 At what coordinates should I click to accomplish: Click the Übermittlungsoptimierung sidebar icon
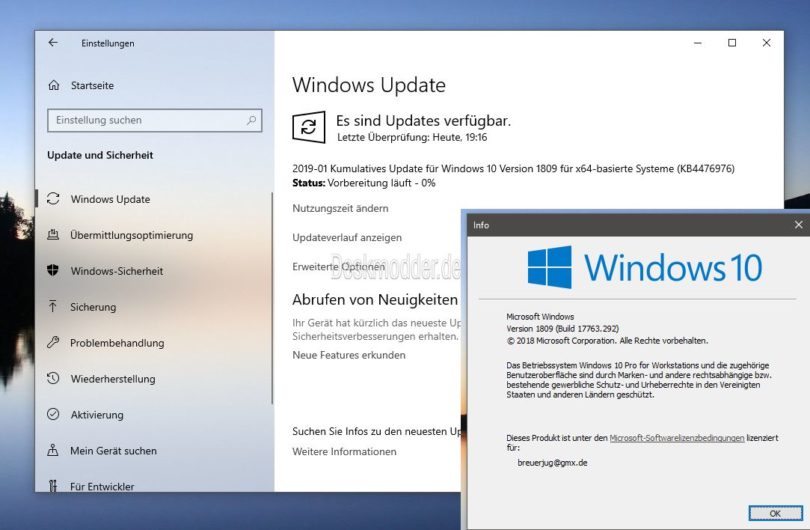53,235
